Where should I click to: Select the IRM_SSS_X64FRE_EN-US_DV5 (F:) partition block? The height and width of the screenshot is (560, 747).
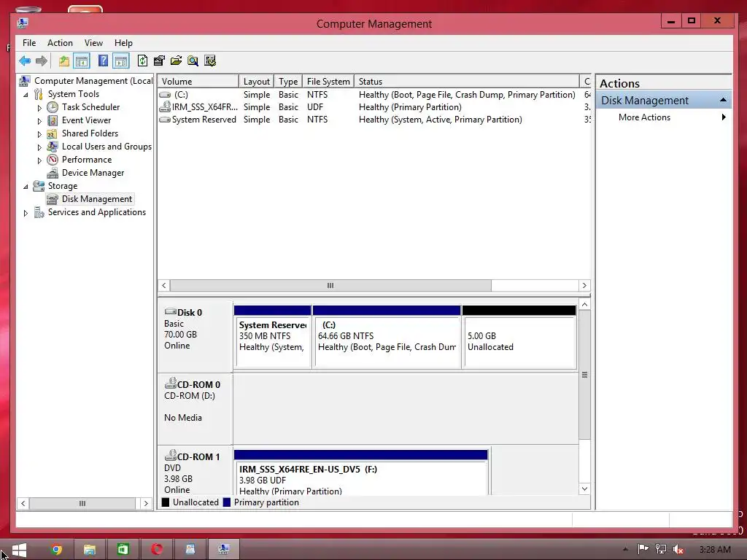click(x=360, y=472)
